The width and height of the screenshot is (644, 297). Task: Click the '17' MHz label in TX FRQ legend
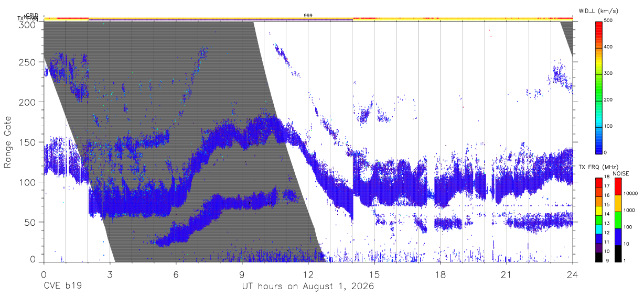[x=607, y=186]
